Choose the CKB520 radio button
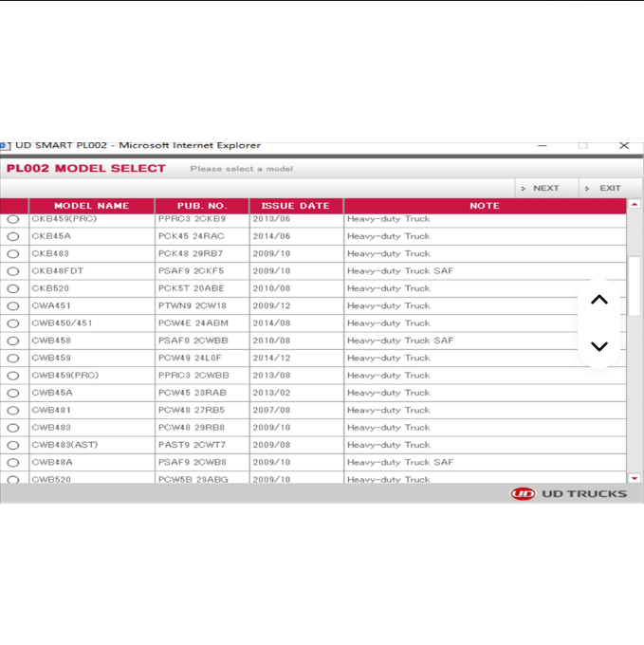The image size is (644, 645). tap(13, 288)
